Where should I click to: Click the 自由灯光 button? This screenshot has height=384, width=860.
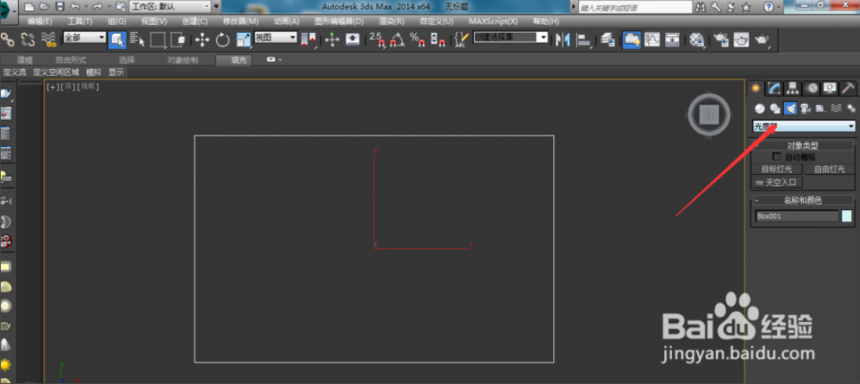[x=829, y=169]
